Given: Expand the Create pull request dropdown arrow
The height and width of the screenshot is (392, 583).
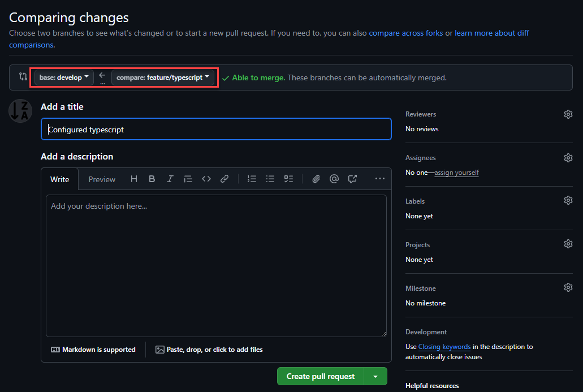Looking at the screenshot, I should pyautogui.click(x=375, y=376).
